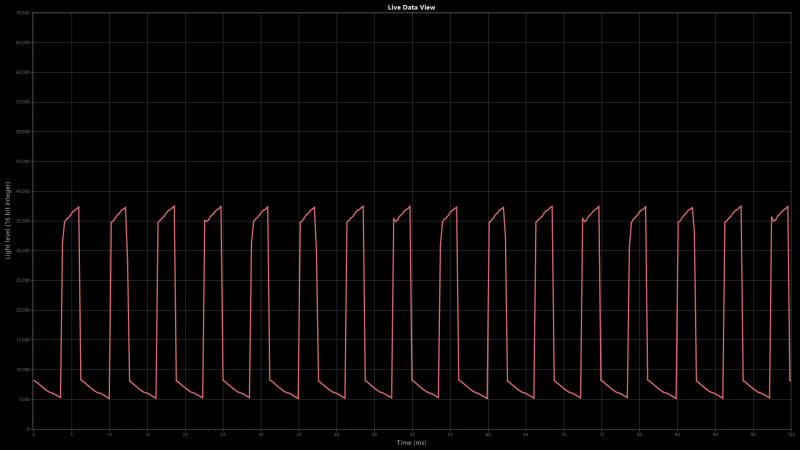
Task: Click the 70,000 tick on y-axis
Action: click(x=24, y=13)
